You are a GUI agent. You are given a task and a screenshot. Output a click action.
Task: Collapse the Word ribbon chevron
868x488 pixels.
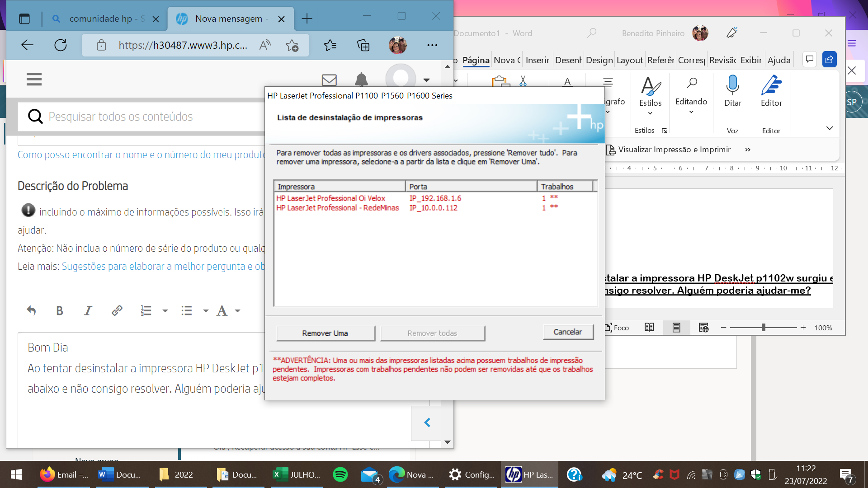coord(830,128)
